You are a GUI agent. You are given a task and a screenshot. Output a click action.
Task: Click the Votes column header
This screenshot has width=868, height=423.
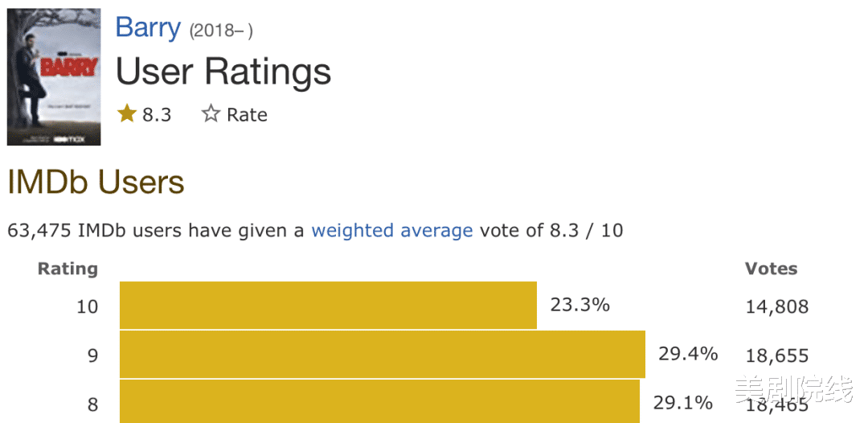[771, 269]
